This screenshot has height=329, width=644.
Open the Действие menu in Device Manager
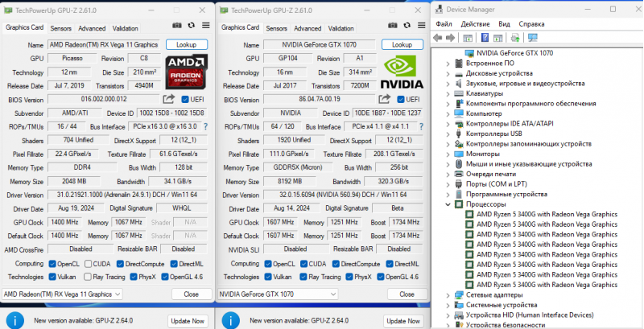point(475,24)
